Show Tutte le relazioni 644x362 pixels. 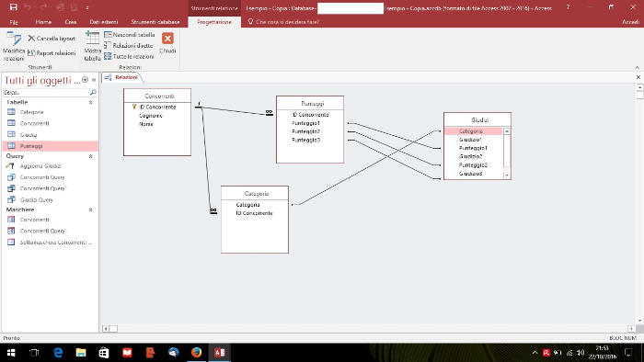pos(130,56)
